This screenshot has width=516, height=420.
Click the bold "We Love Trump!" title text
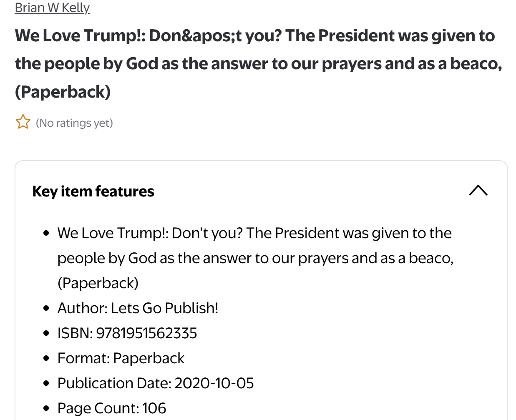(254, 36)
